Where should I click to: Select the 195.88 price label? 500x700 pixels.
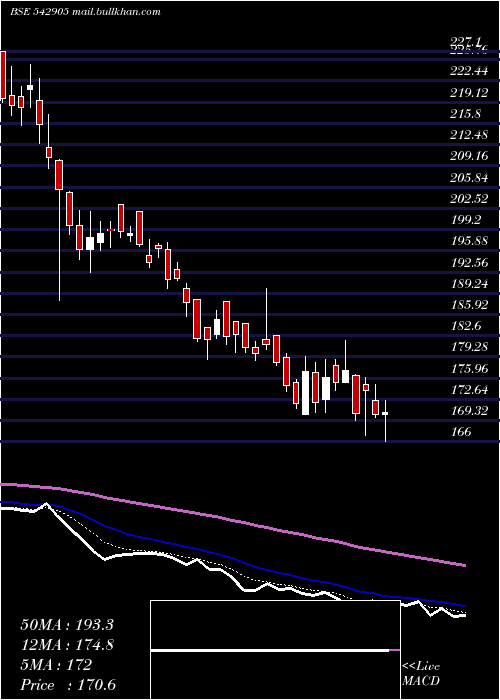point(469,241)
